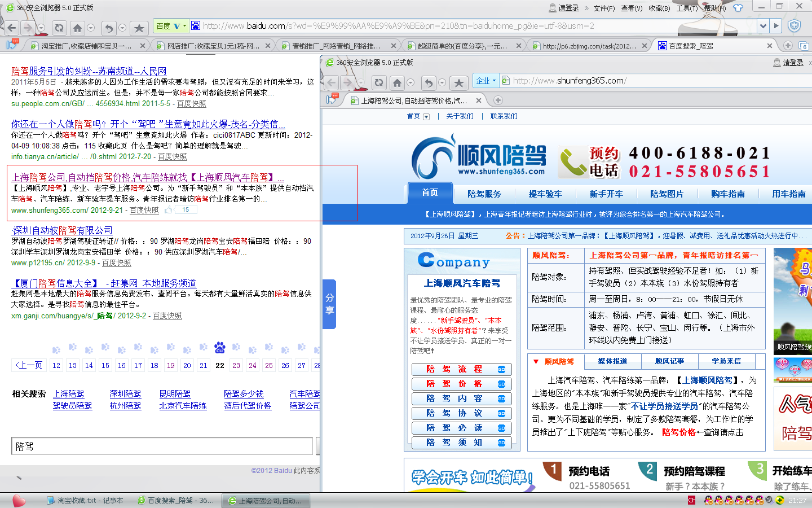812x508 pixels.
Task: Open home dropdown arrow in shunfeng365 window
Action: [x=411, y=82]
